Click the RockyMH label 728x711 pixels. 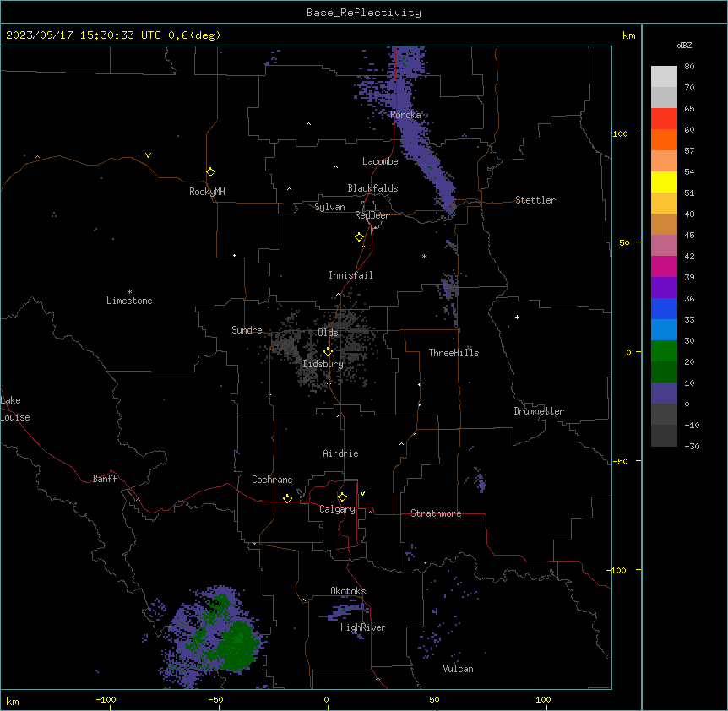[207, 192]
